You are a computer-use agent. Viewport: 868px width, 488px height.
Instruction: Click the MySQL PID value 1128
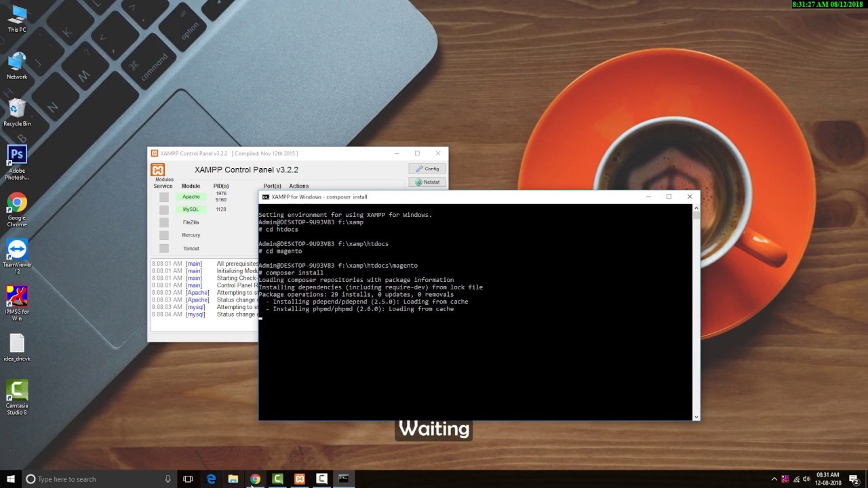[x=221, y=209]
